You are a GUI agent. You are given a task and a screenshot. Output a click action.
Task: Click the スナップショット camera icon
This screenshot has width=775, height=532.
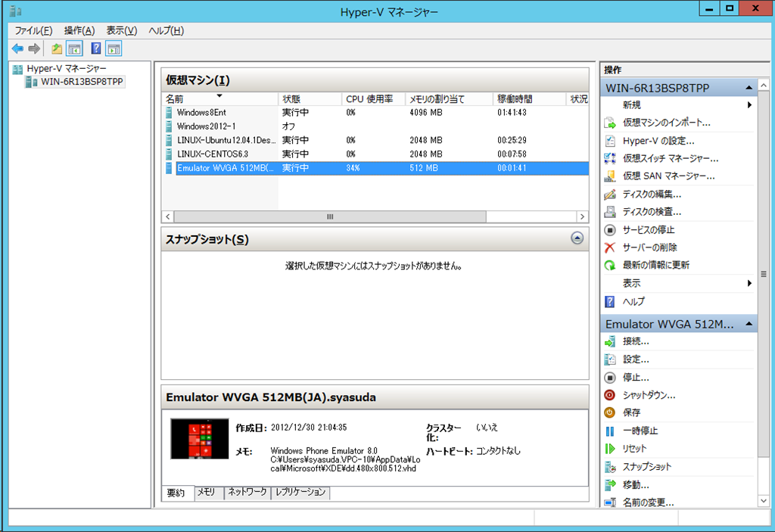click(610, 467)
